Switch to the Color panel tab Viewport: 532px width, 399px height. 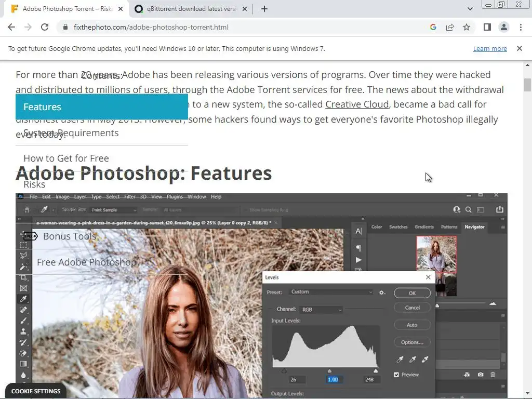point(377,227)
